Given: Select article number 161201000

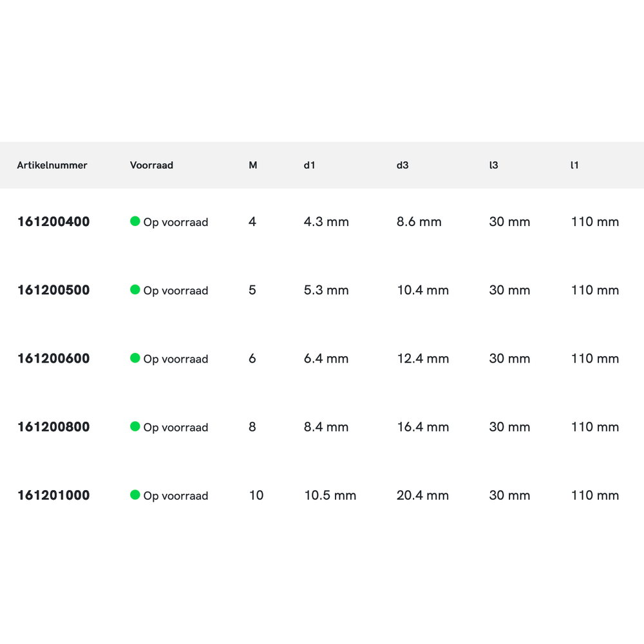Looking at the screenshot, I should 53,495.
